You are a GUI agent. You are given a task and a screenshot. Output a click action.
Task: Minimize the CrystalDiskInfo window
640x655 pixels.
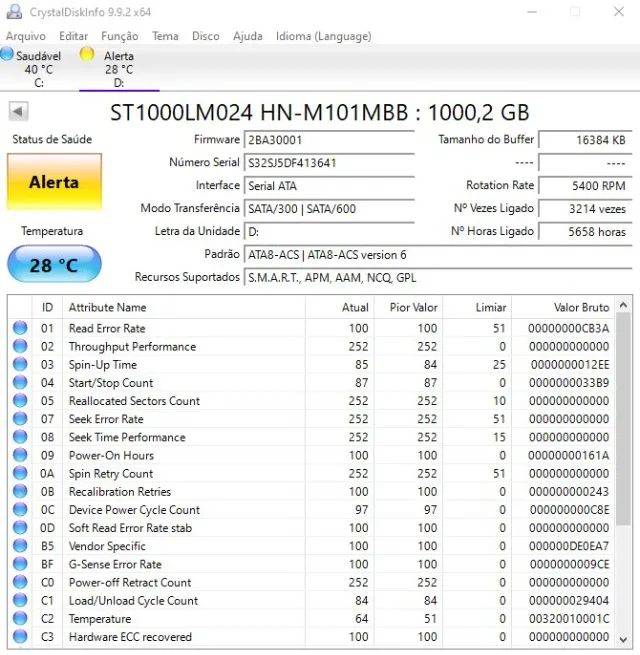tap(532, 12)
